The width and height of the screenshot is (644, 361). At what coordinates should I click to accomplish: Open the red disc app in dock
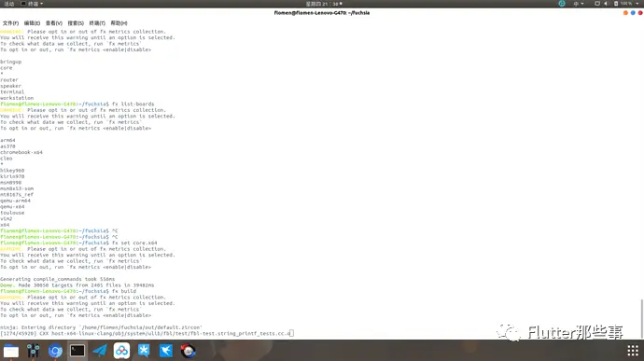[x=189, y=351]
